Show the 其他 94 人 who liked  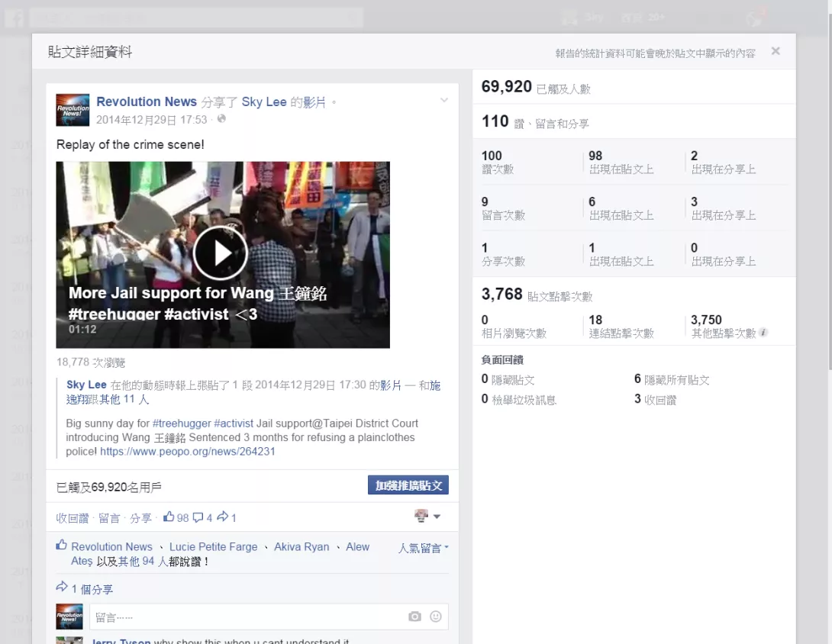143,562
